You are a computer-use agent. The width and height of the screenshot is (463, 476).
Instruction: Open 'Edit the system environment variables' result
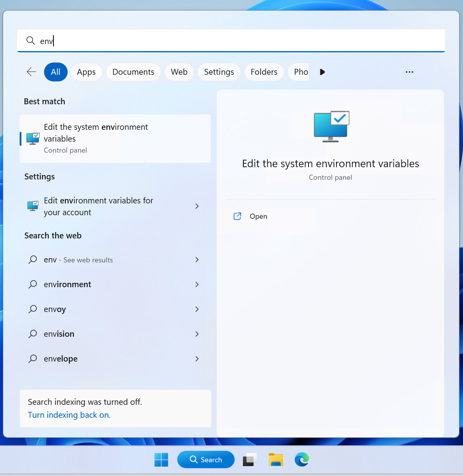[x=115, y=138]
